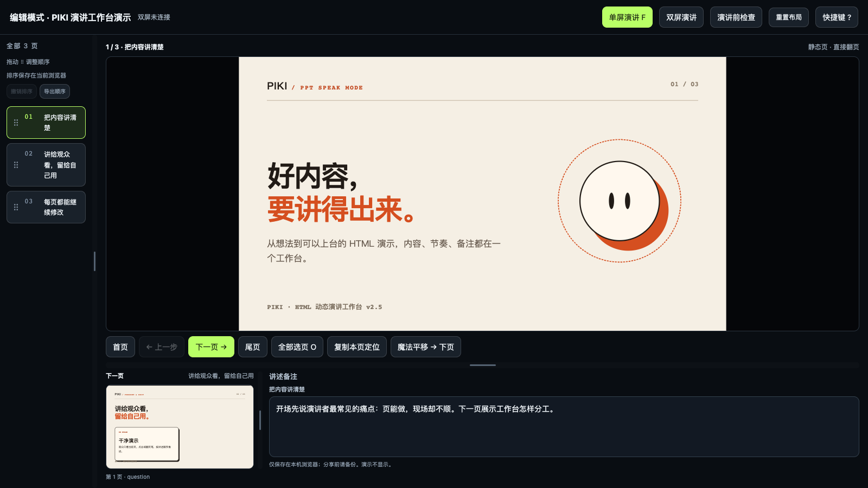Viewport: 868px width, 488px height.
Task: Click the 第 1 页 · question footer text
Action: 127,477
